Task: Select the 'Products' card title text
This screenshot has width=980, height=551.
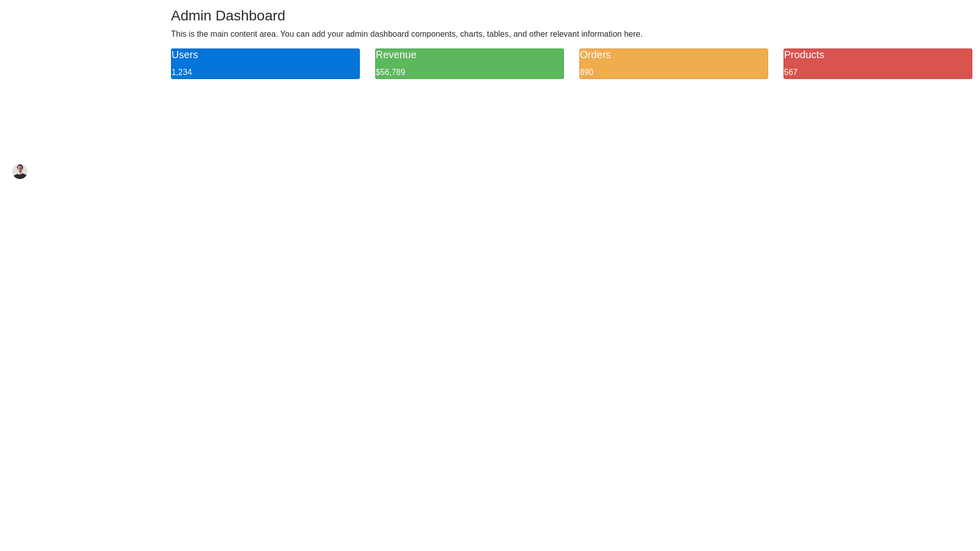Action: pos(804,55)
